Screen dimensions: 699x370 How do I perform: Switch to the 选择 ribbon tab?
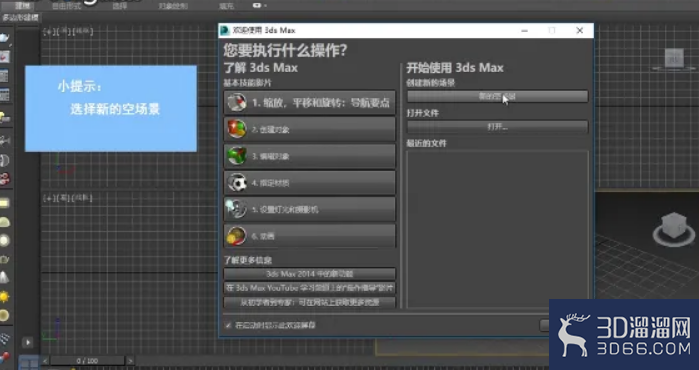pyautogui.click(x=119, y=6)
